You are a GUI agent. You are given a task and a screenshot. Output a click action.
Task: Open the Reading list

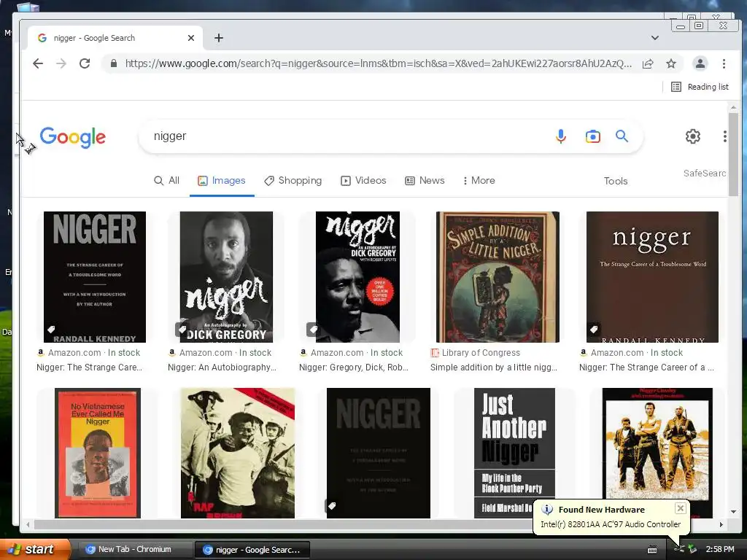(x=700, y=87)
